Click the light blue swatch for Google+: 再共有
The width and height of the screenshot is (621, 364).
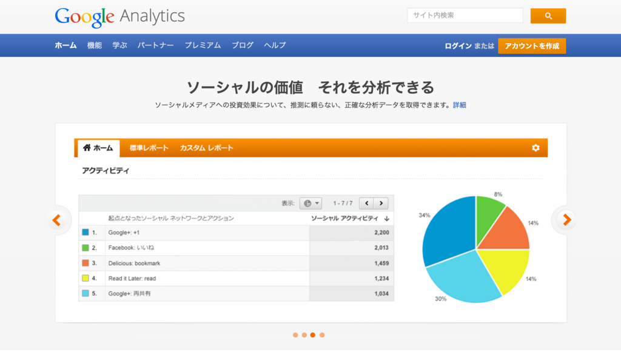point(85,293)
